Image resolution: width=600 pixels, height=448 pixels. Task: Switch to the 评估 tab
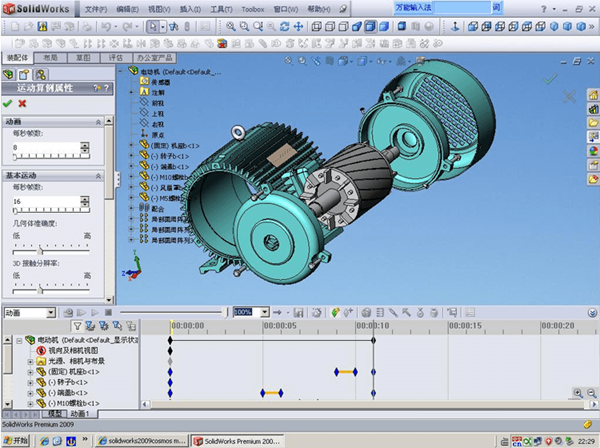[115, 58]
